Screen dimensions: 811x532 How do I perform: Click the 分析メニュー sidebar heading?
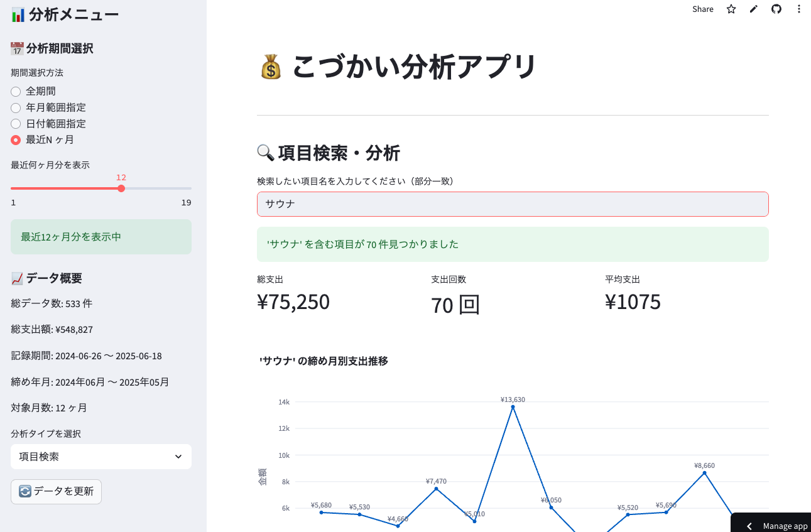pos(65,14)
